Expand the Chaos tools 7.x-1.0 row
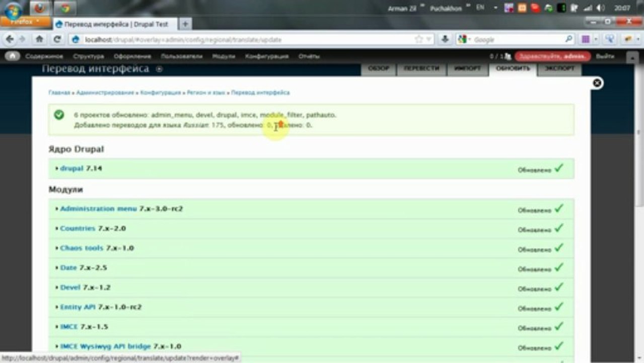The width and height of the screenshot is (644, 363). [311, 248]
